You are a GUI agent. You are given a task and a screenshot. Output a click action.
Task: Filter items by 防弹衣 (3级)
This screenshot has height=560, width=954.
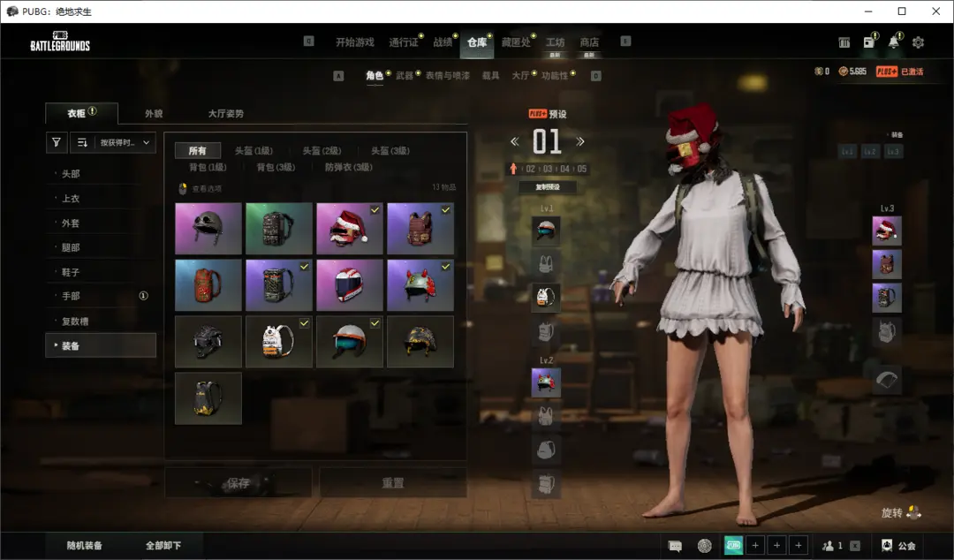click(349, 167)
